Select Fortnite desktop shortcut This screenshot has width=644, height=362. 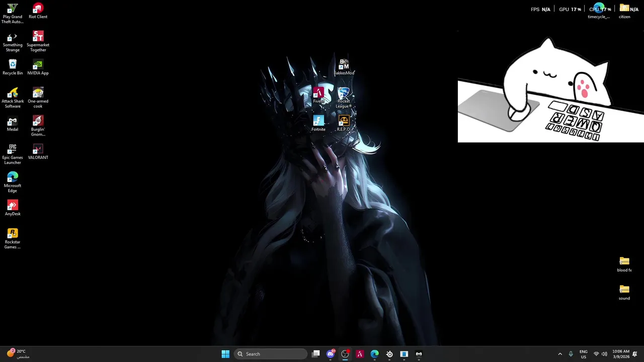[318, 124]
